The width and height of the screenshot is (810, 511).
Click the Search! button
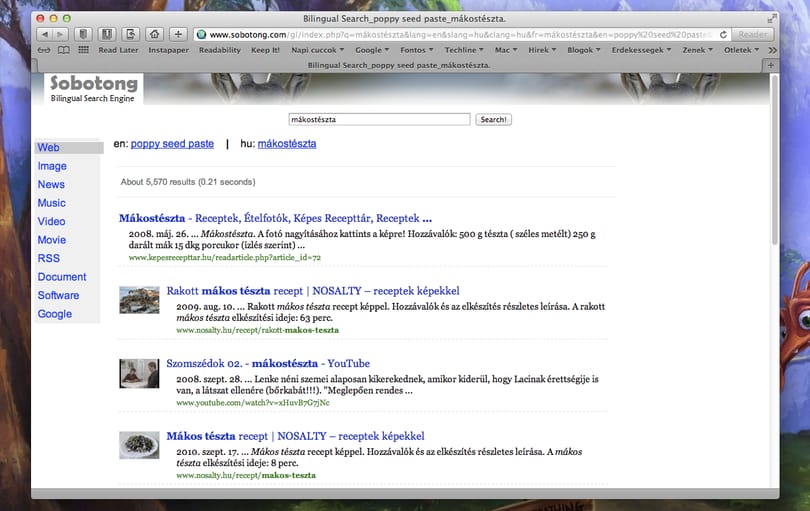pyautogui.click(x=493, y=119)
